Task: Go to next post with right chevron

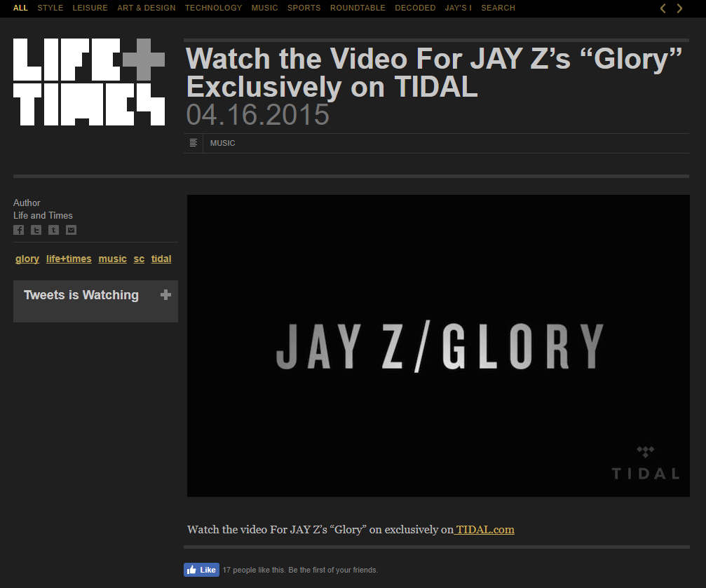Action: pyautogui.click(x=679, y=8)
